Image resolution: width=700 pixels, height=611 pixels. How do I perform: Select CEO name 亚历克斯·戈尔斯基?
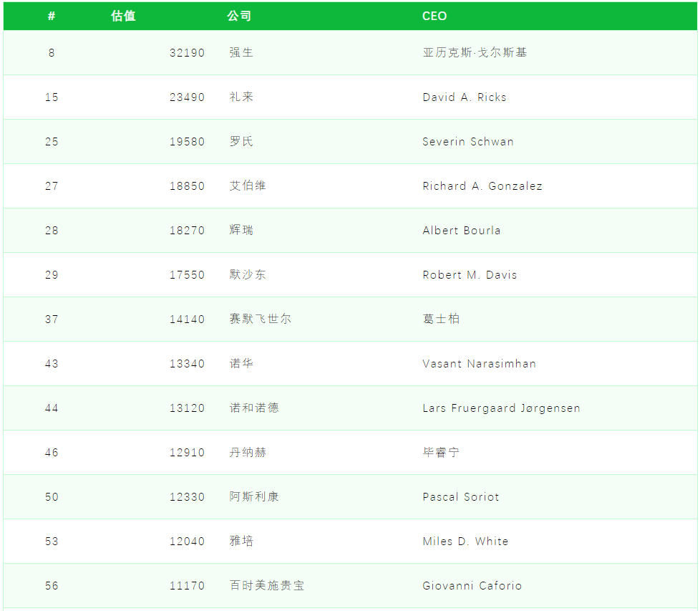pos(475,52)
